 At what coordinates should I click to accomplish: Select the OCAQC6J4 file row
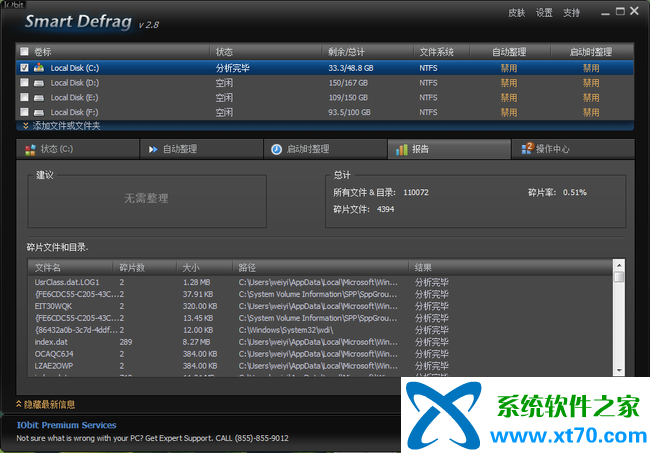click(320, 354)
